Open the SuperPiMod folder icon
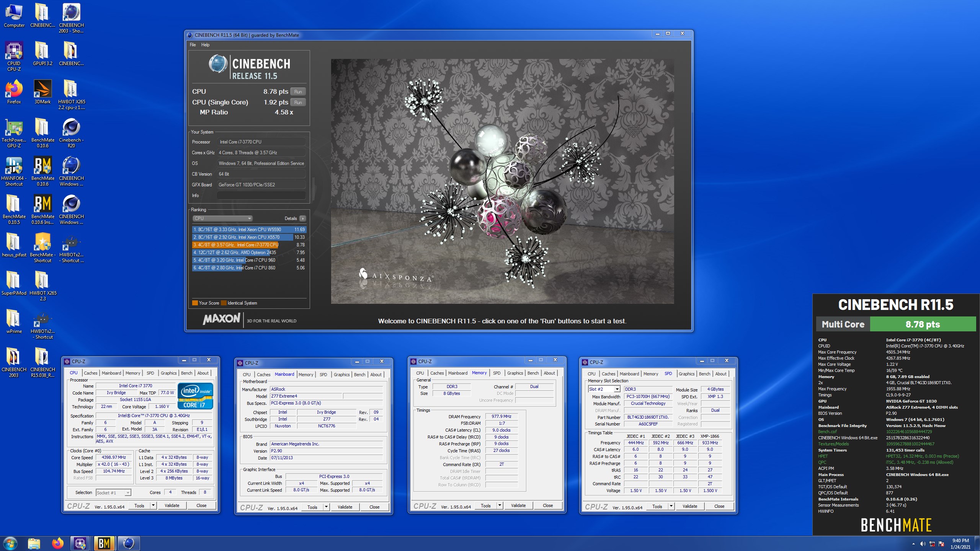The height and width of the screenshot is (551, 980). coord(14,284)
